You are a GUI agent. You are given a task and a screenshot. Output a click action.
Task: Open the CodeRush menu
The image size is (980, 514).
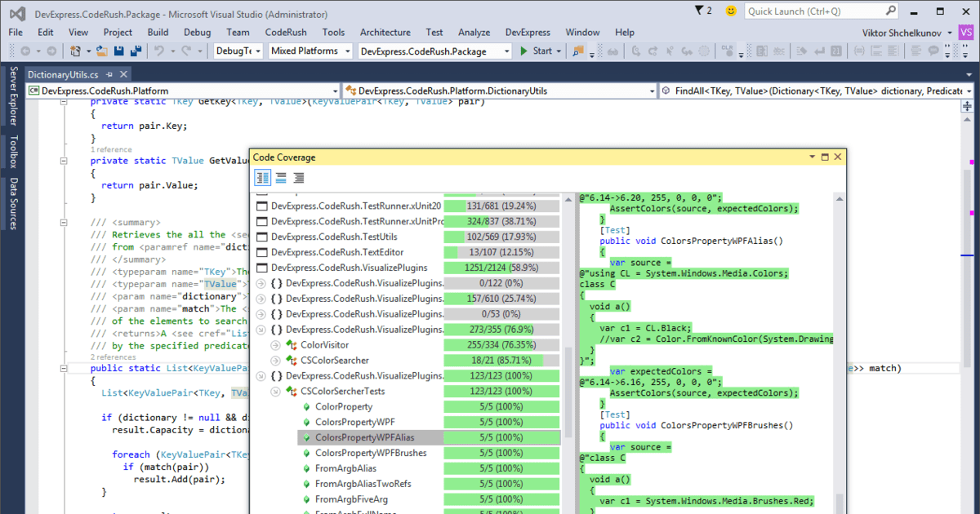coord(286,33)
